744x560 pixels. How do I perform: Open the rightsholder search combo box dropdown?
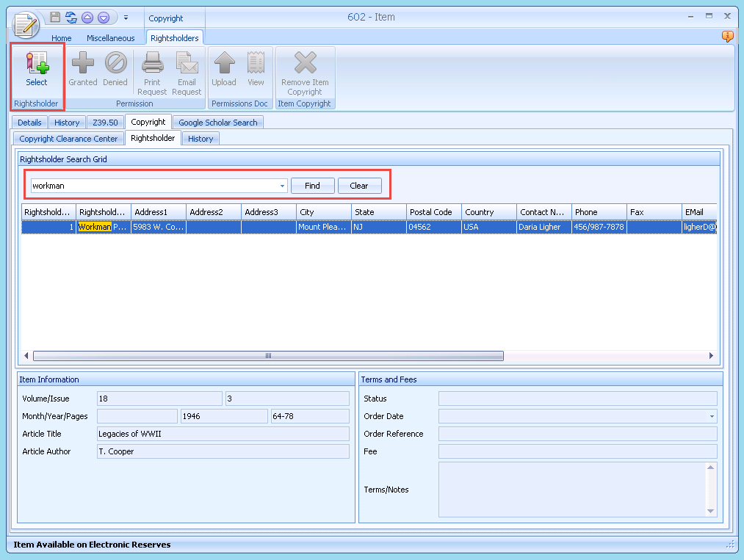point(282,186)
